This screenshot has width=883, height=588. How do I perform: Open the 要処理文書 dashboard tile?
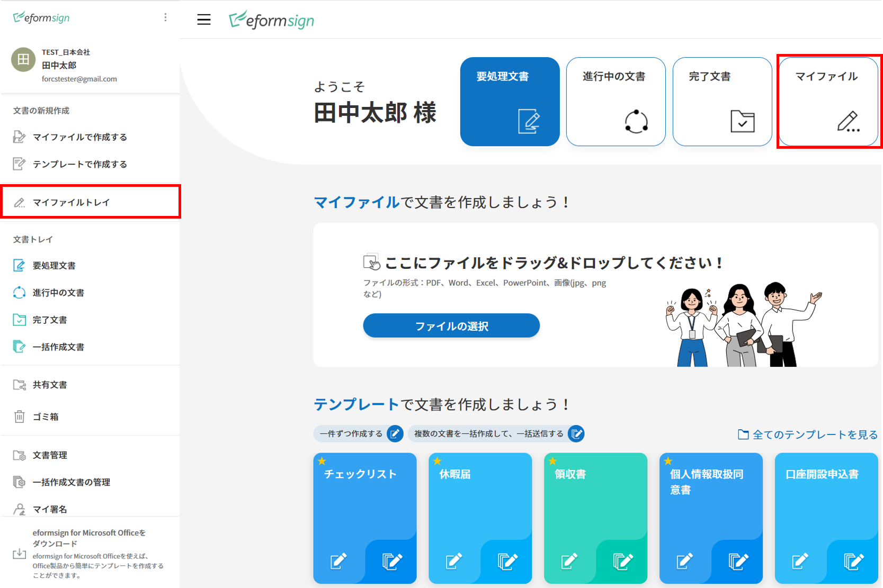tap(510, 102)
